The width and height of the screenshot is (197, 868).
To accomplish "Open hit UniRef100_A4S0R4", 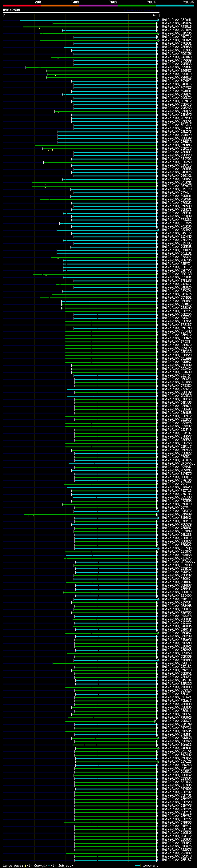I will point(177,23).
